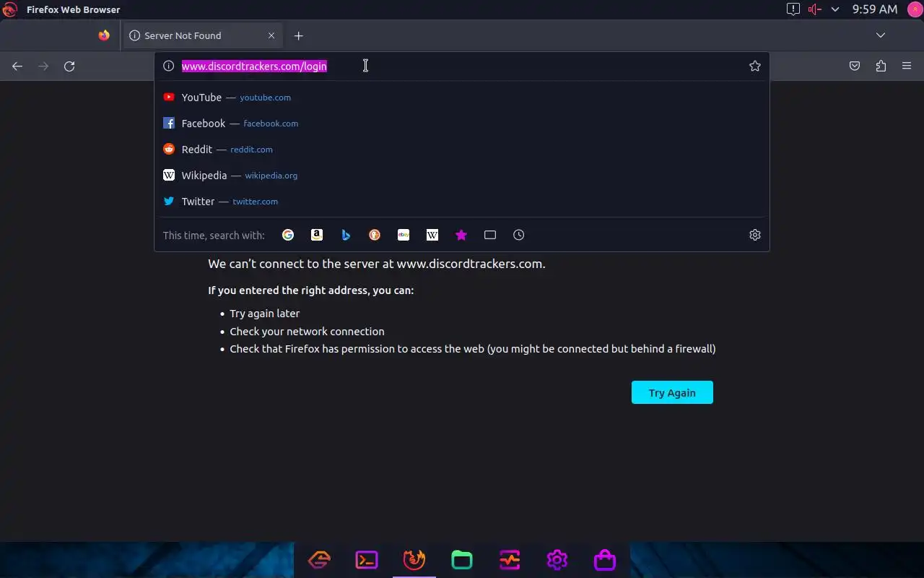Close the Server Not Found tab
Viewport: 924px width, 578px height.
271,35
